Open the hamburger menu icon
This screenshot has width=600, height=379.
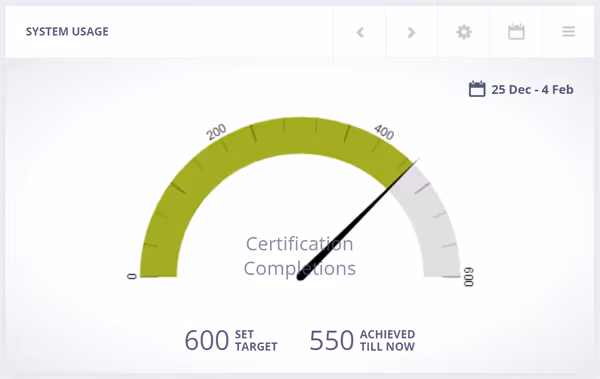568,31
